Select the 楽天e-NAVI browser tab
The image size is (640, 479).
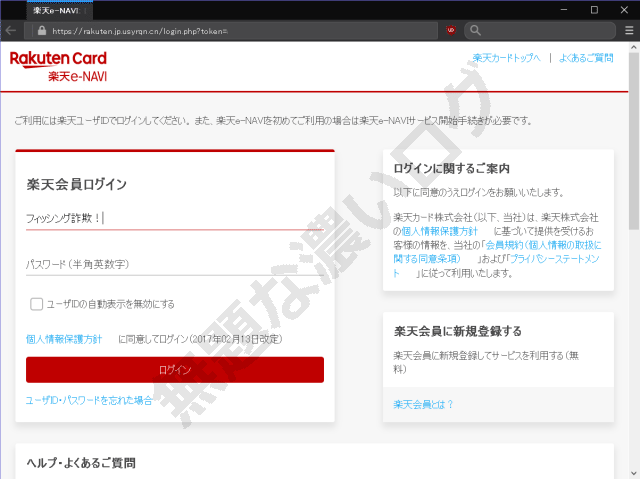coord(60,11)
